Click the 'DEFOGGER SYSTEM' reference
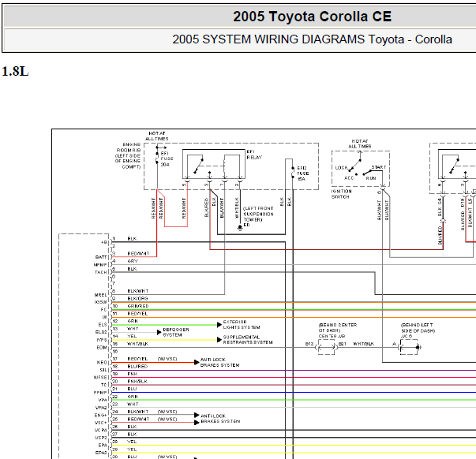The height and width of the screenshot is (459, 476). coord(176,332)
